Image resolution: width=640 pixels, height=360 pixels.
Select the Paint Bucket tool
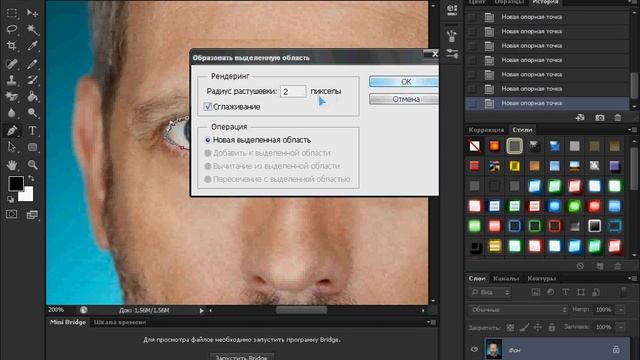(x=32, y=96)
